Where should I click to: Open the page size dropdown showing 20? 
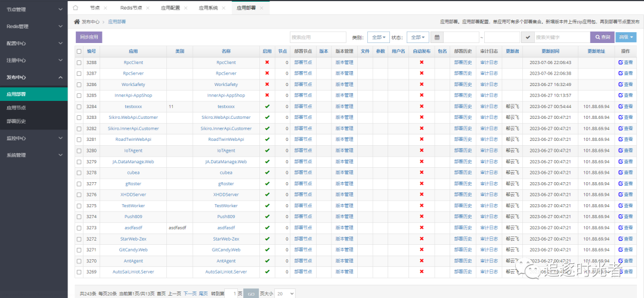point(284,293)
